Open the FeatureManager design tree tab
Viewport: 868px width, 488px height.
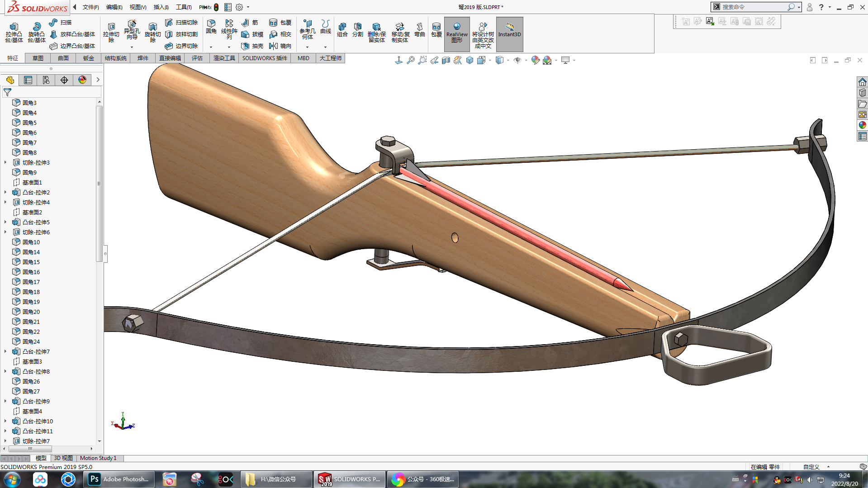pos(10,80)
